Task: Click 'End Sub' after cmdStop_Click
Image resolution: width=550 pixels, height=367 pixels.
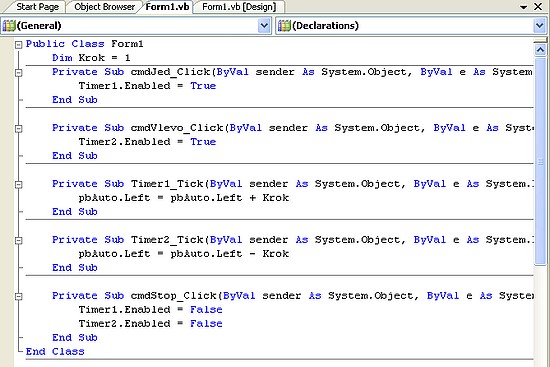Action: (75, 338)
